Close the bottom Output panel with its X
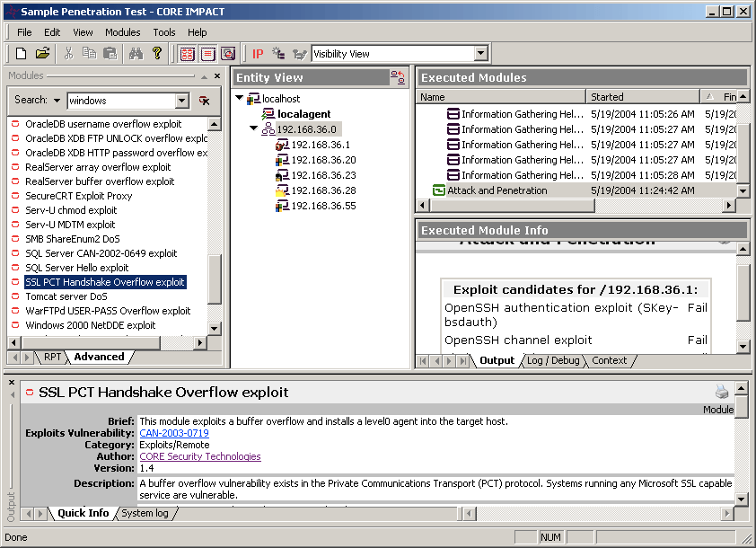This screenshot has width=756, height=548. (x=12, y=382)
